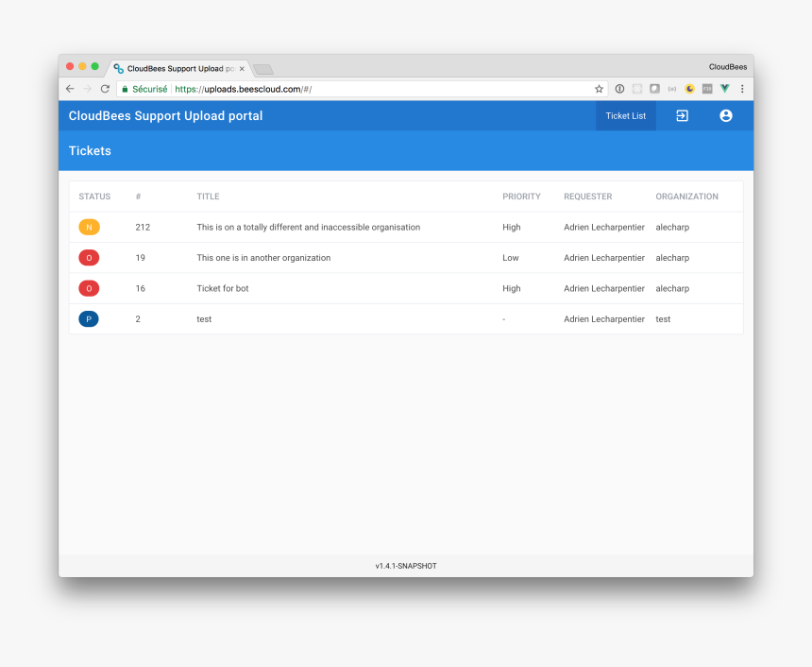Click the browser back arrow
The width and height of the screenshot is (812, 667).
tap(70, 89)
